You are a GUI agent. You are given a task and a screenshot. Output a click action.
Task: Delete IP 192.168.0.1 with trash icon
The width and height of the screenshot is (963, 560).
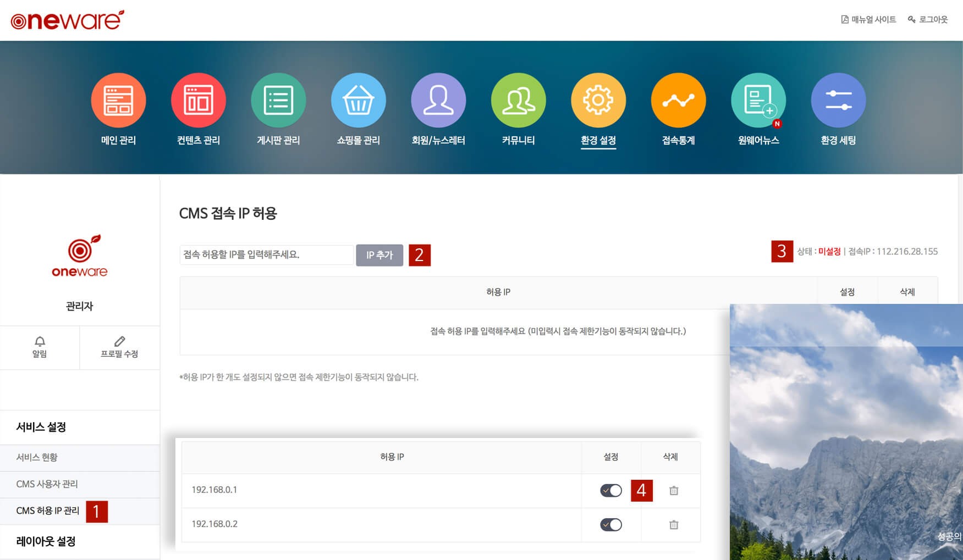click(x=674, y=490)
